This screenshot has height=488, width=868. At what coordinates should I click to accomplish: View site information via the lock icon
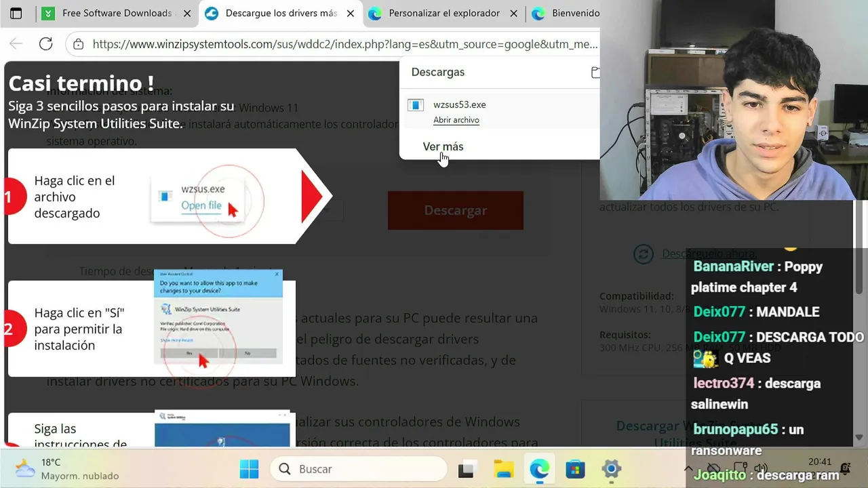tap(79, 44)
